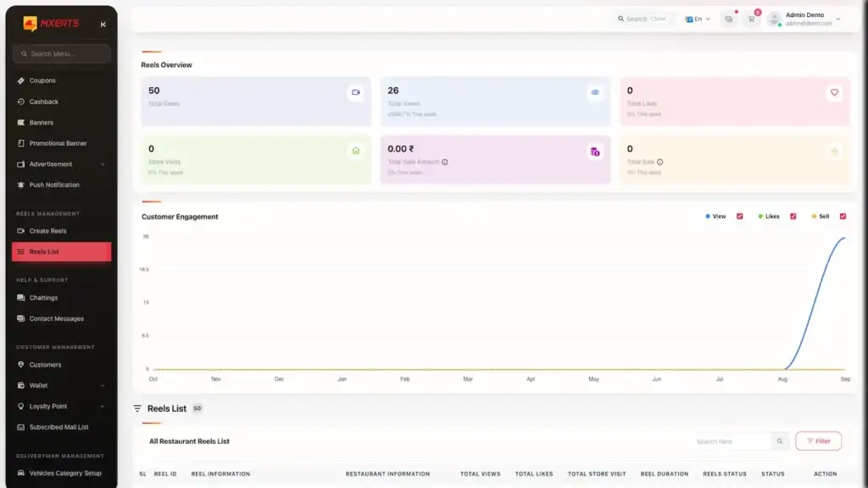868x488 pixels.
Task: Click the Total Sale Amount info icon
Action: click(444, 162)
